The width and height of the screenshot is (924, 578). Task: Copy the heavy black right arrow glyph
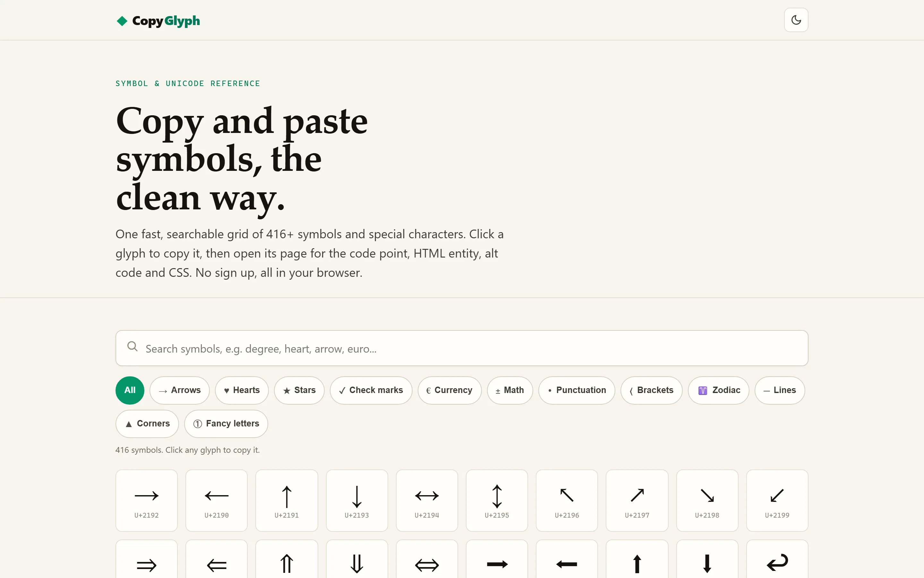497,559
